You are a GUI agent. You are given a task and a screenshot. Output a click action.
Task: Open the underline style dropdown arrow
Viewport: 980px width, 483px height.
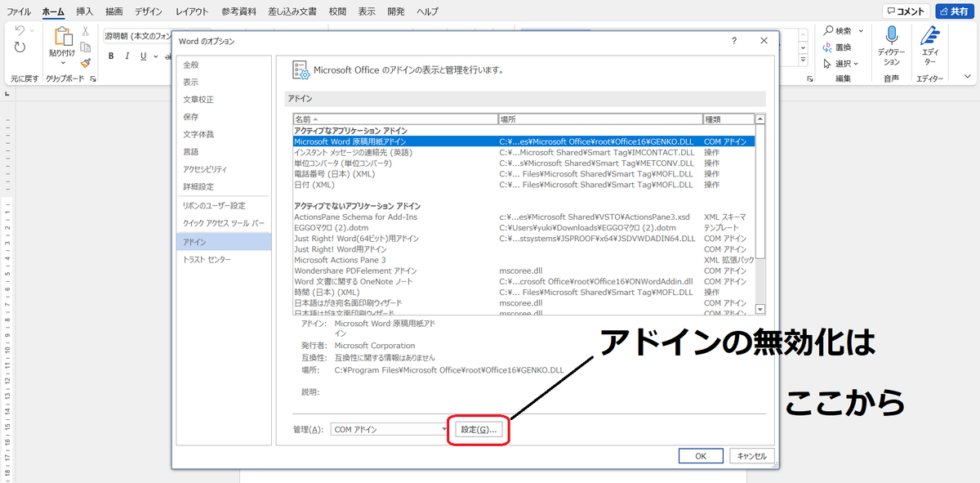(155, 56)
